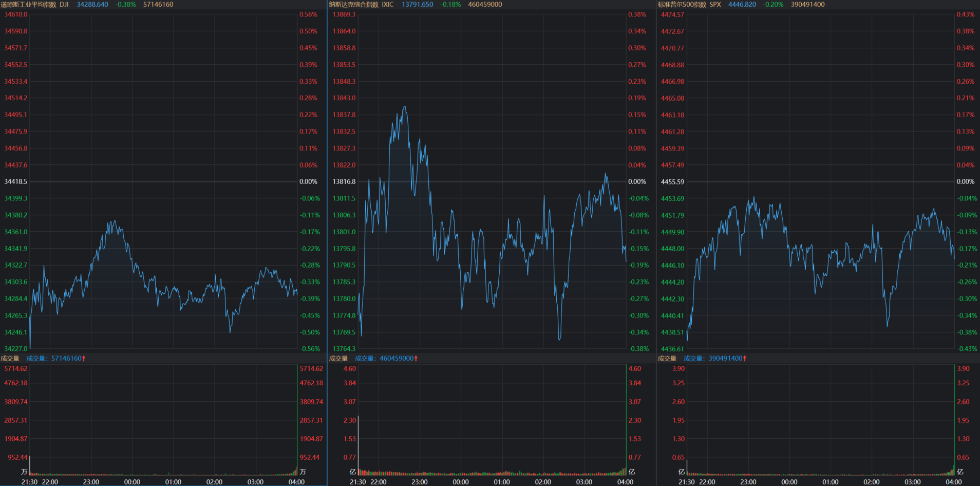Viewport: 980px width, 486px height.
Task: Click the Dow latest price 34288.640
Action: 92,4
